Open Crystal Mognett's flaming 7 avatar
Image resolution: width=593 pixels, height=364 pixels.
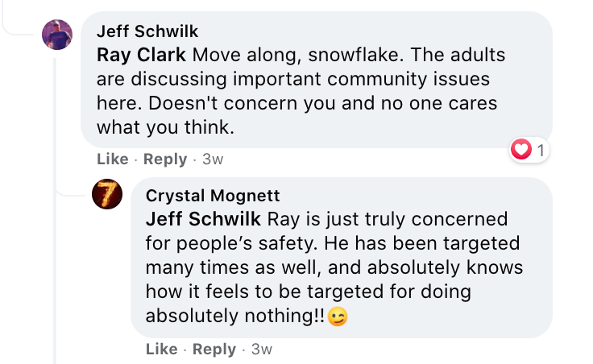(x=107, y=194)
